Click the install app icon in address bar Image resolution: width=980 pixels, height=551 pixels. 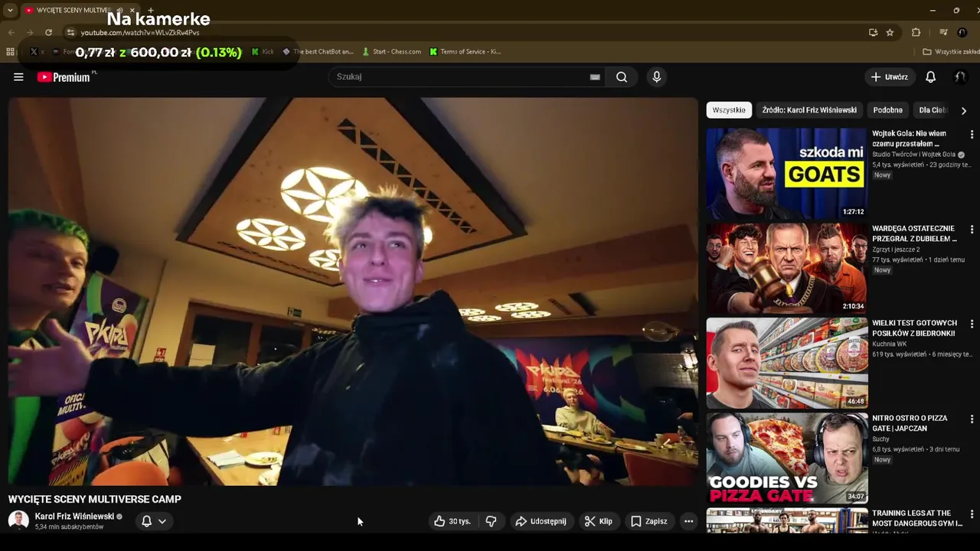873,32
